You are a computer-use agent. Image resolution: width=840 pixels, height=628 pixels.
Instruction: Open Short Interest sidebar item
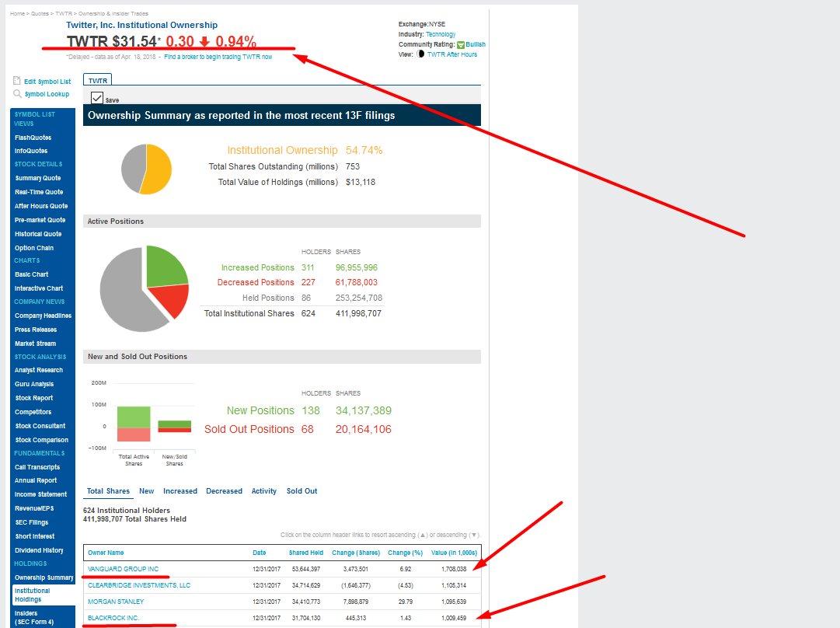(x=35, y=536)
